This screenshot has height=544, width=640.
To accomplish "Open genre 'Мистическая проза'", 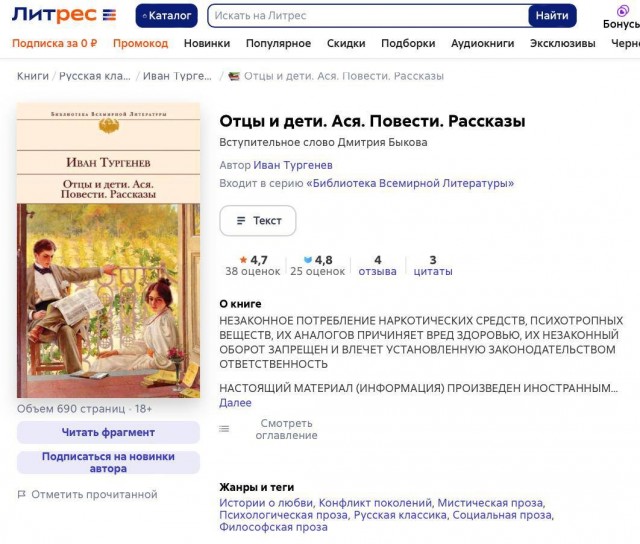I will pyautogui.click(x=490, y=503).
